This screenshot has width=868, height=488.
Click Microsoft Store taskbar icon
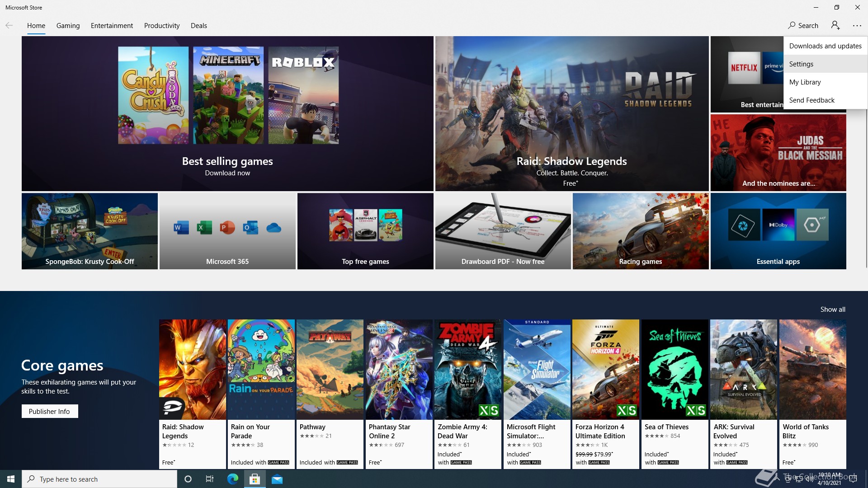pos(255,479)
